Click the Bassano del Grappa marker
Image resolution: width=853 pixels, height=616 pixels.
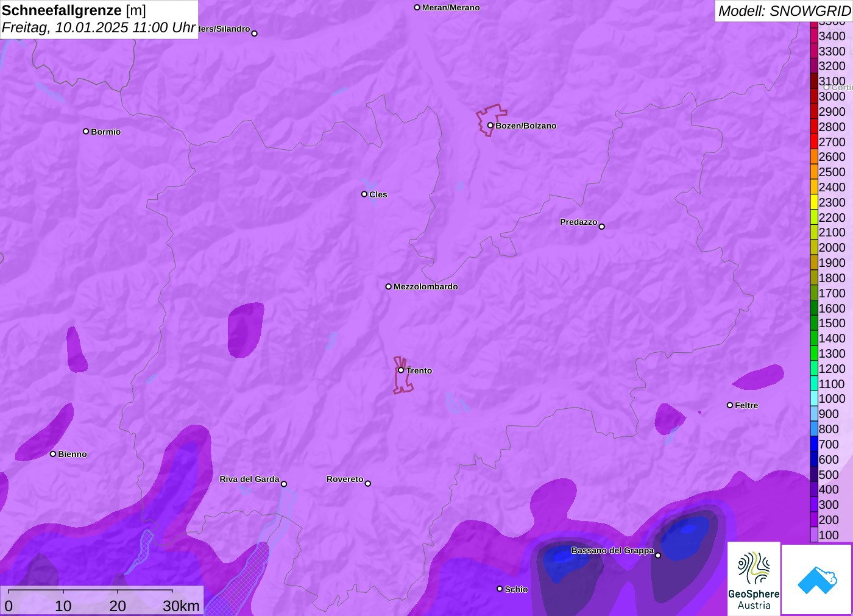(x=658, y=555)
